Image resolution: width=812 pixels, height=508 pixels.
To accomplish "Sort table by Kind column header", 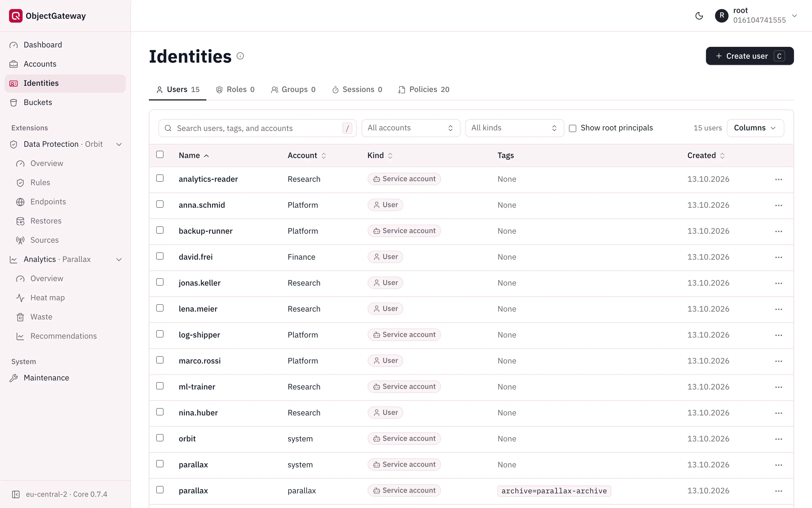I will [380, 156].
